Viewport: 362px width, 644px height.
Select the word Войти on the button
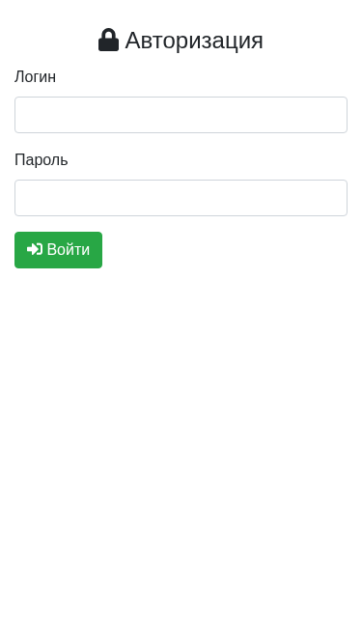pyautogui.click(x=69, y=249)
